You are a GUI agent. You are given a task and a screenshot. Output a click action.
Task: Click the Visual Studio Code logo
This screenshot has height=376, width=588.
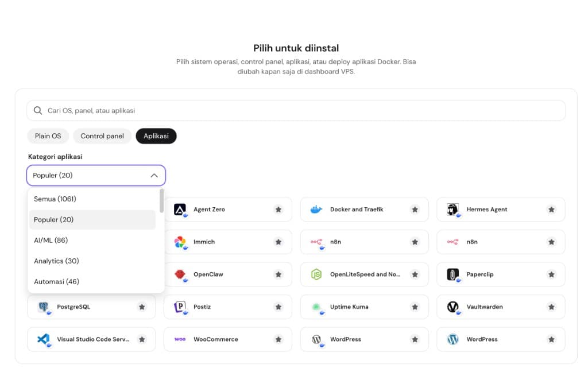tap(44, 339)
